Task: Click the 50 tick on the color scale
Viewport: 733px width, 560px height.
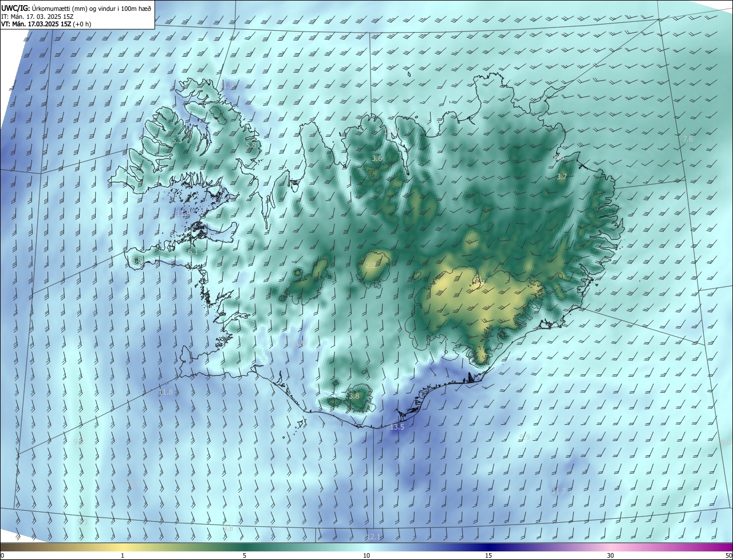Action: point(729,555)
